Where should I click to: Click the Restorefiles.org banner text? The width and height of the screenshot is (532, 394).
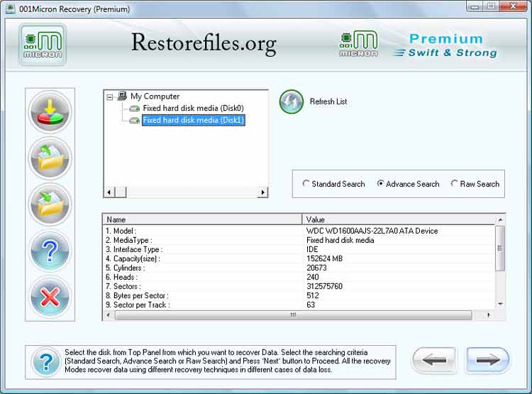point(204,43)
